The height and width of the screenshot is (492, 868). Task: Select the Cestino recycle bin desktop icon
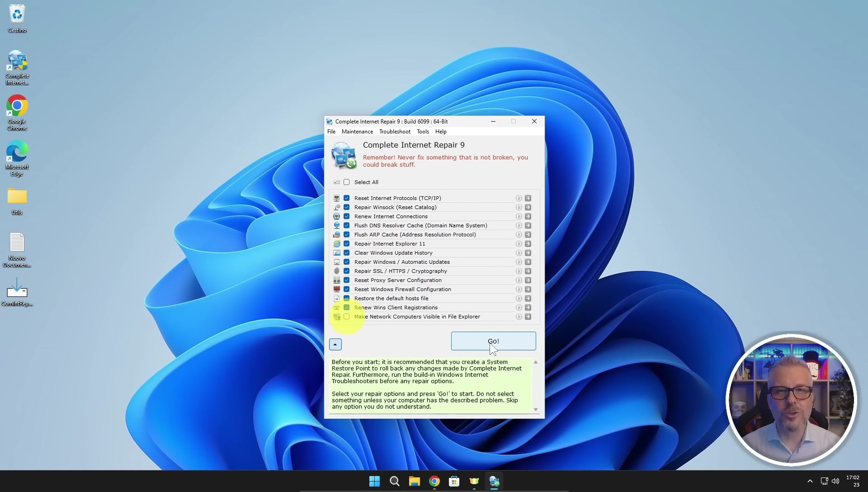17,19
